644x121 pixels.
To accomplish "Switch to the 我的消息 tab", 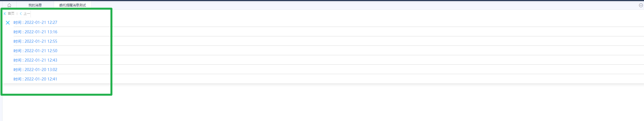I will [x=35, y=5].
